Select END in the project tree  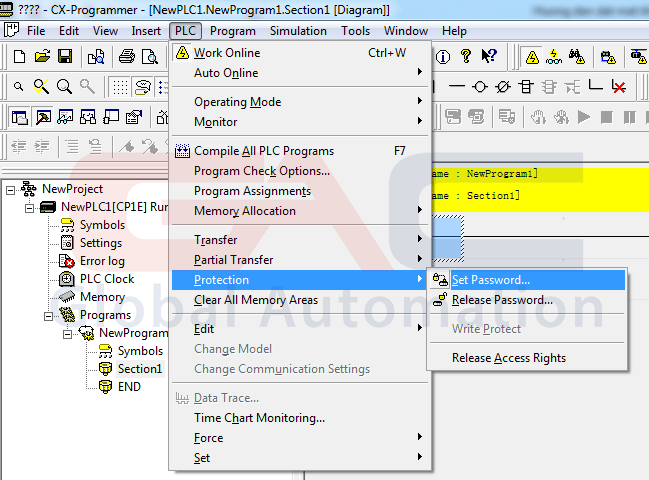129,387
